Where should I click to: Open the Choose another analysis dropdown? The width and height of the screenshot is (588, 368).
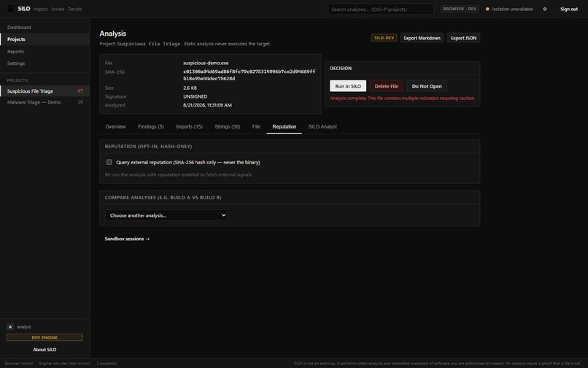(x=166, y=215)
